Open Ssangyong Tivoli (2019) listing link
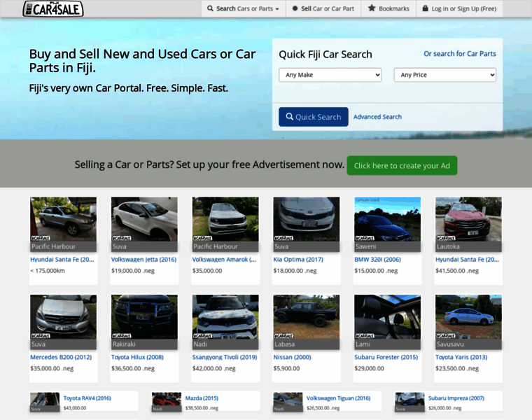Image resolution: width=532 pixels, height=420 pixels. [225, 357]
